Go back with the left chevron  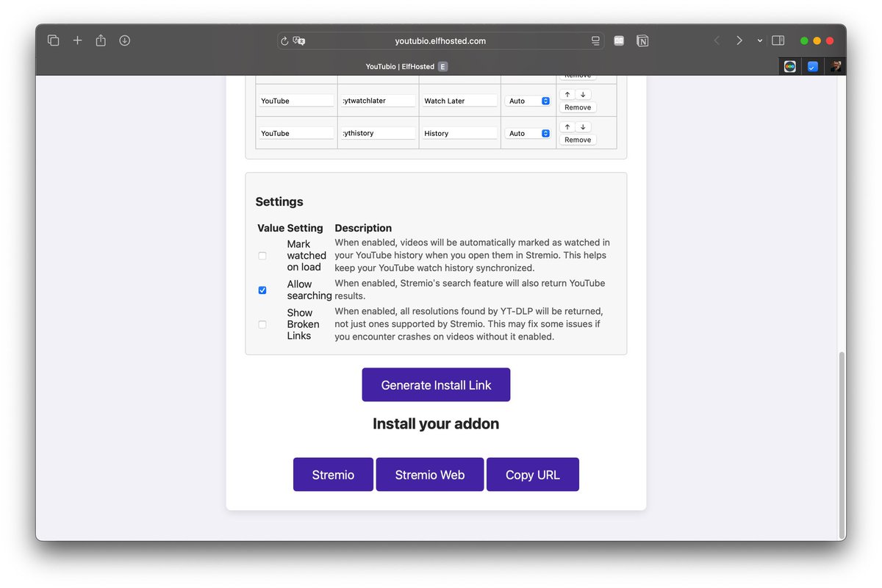coord(717,40)
